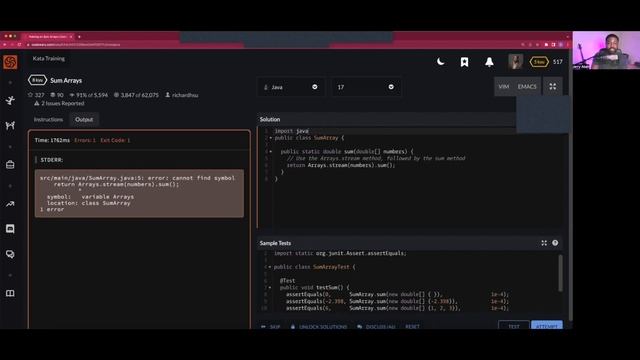Click the STDERR label in output
This screenshot has height=360, width=640.
(x=51, y=160)
